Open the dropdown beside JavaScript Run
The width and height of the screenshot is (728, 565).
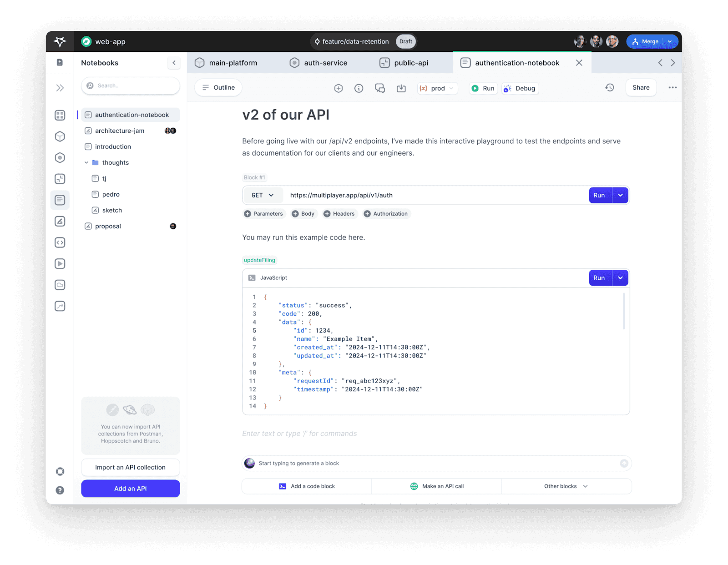click(x=620, y=278)
